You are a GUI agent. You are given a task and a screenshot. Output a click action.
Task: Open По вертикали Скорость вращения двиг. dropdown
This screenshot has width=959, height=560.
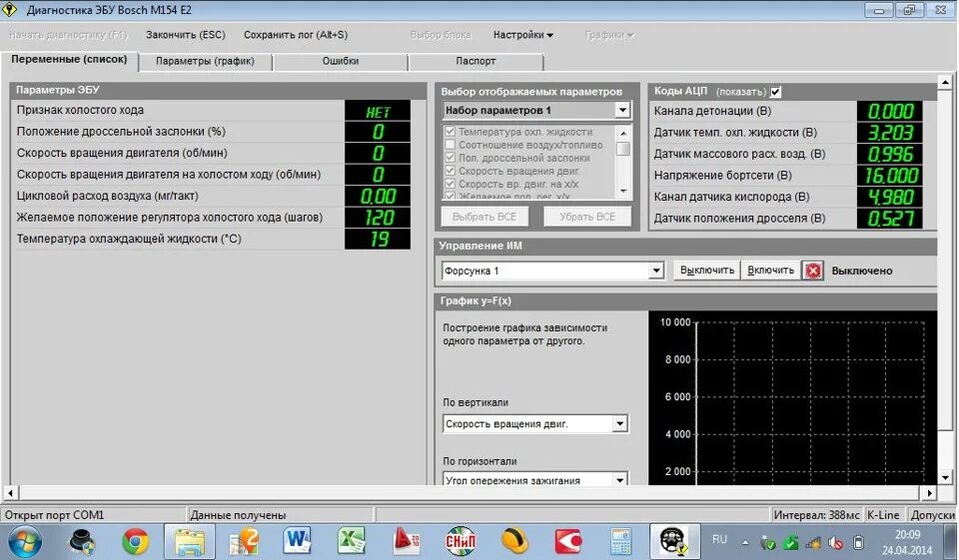tap(619, 423)
